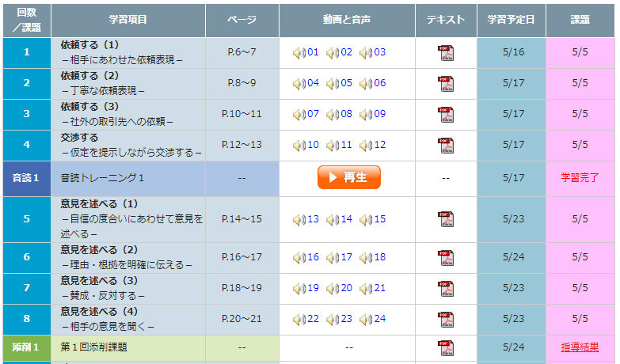620x364 pixels.
Task: Click audio link number 24
Action: 380,319
